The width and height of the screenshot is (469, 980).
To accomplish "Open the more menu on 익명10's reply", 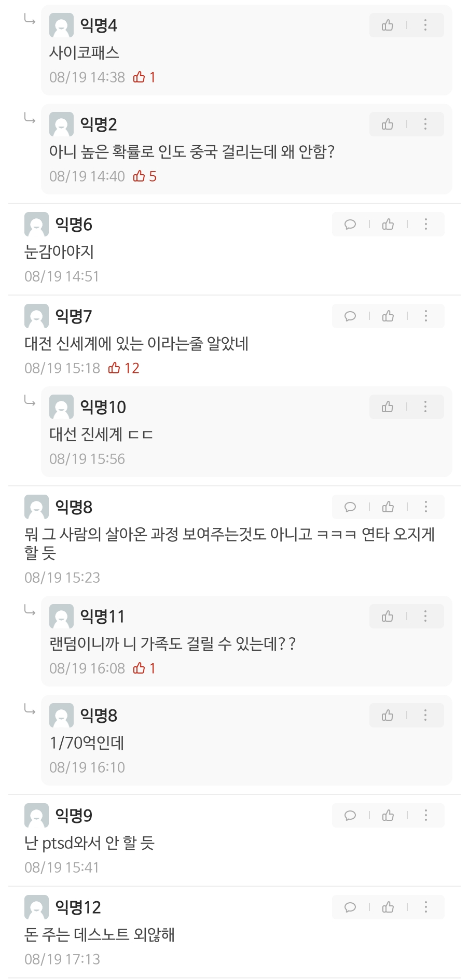I will pyautogui.click(x=425, y=407).
